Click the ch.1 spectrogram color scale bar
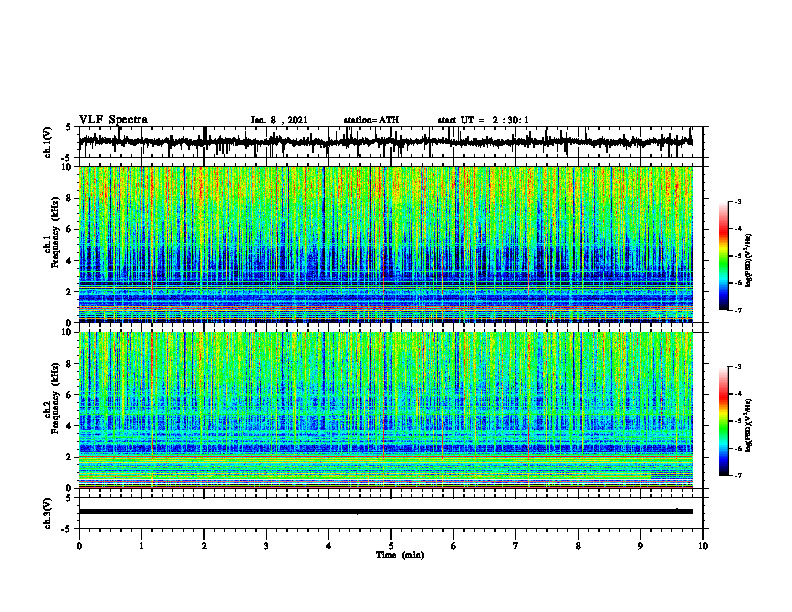 [x=724, y=256]
